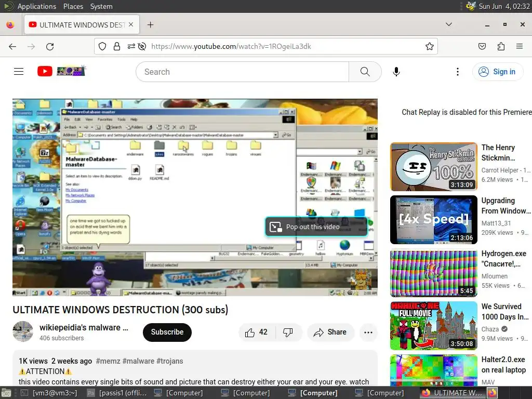Open We Survived 1000 Days thumbnail
Viewport: 532px width, 399px height.
tap(434, 325)
